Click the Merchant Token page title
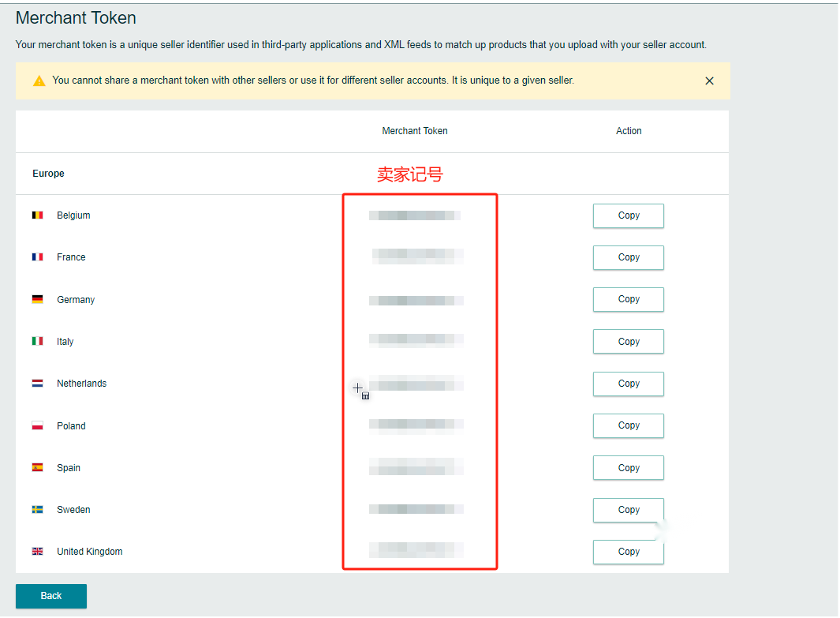Screen dimensions: 840x618 click(x=76, y=17)
